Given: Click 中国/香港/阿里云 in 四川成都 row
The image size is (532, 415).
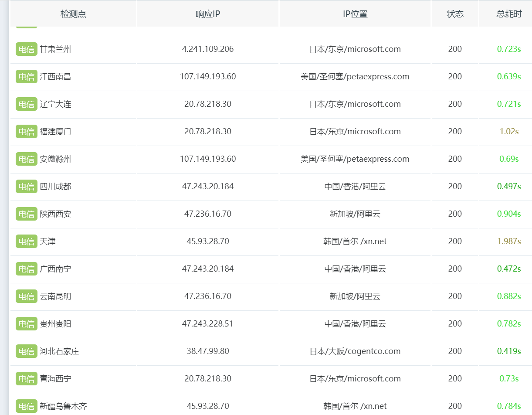Looking at the screenshot, I should pyautogui.click(x=355, y=187).
